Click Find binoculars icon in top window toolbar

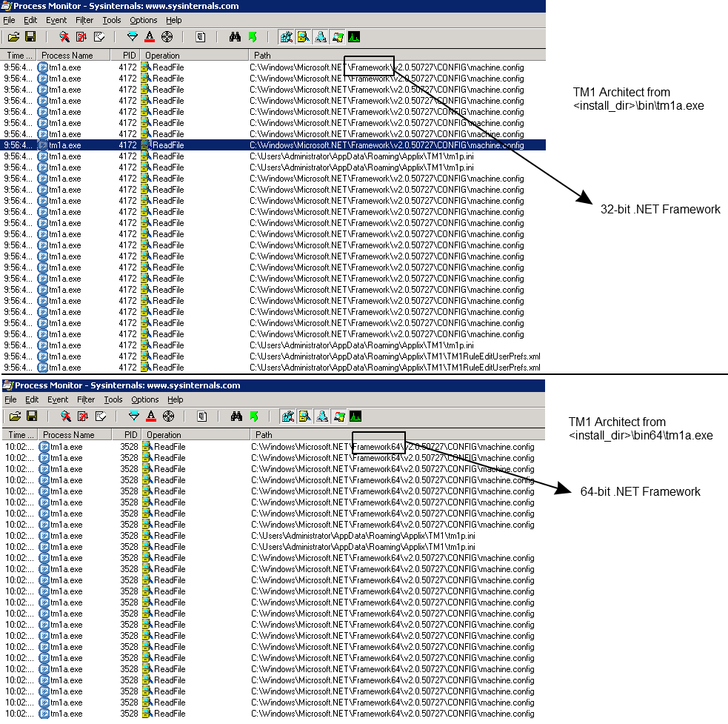click(x=235, y=37)
